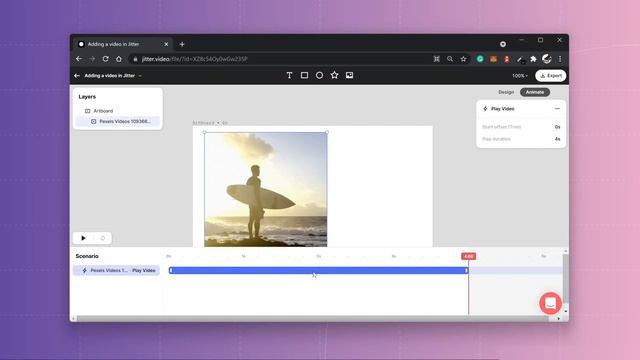This screenshot has width=640, height=360.
Task: Switch to the Animate tab
Action: point(535,92)
